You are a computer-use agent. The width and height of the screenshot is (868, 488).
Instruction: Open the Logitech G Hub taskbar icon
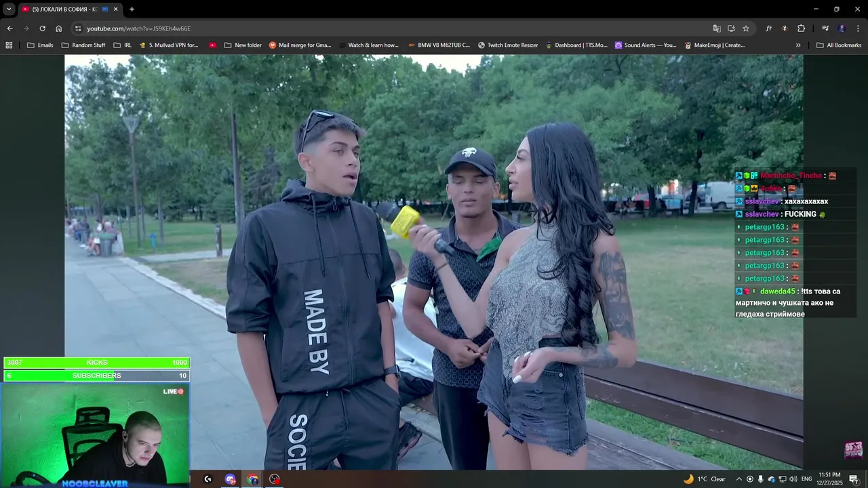click(x=208, y=479)
